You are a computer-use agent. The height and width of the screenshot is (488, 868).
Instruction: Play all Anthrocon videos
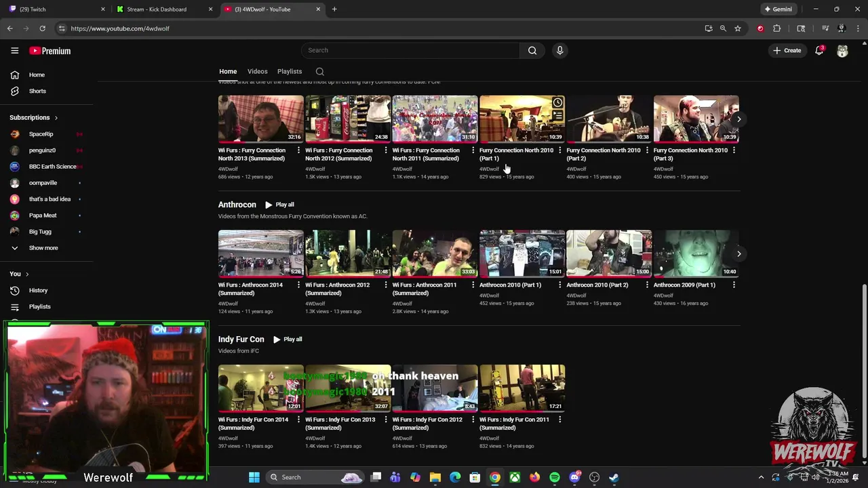pos(279,205)
